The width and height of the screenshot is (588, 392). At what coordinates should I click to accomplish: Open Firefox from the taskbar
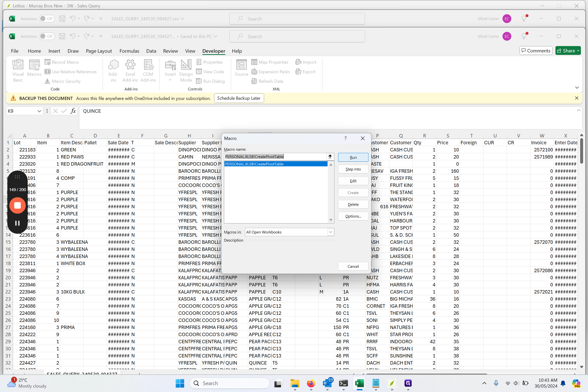coord(311,383)
